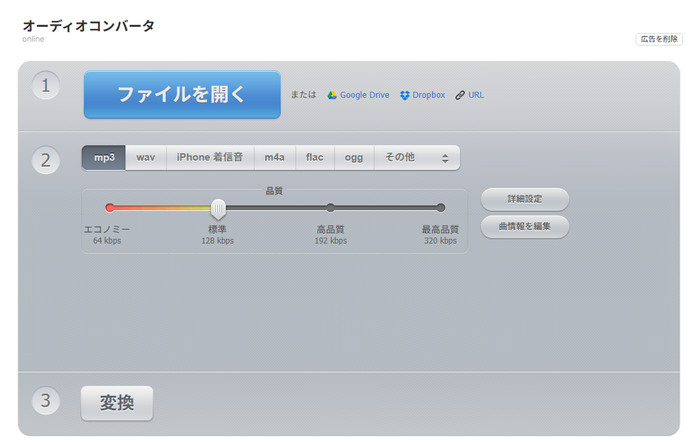Select the mp3 format tab
The height and width of the screenshot is (442, 700).
tap(104, 158)
